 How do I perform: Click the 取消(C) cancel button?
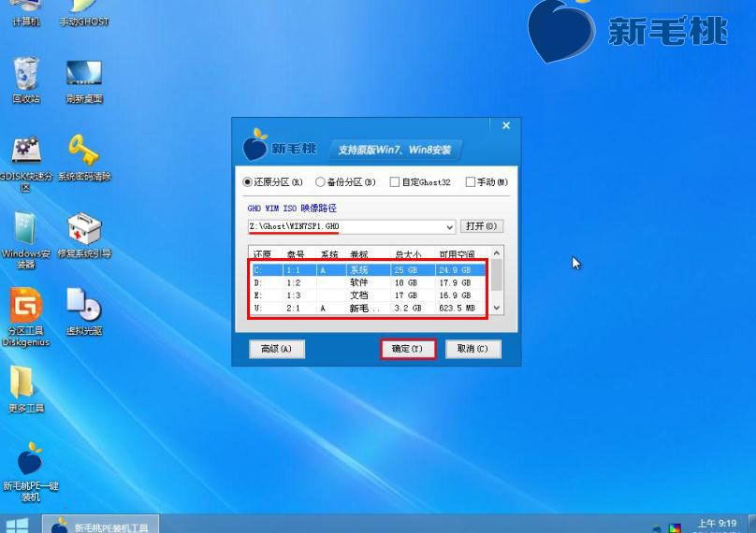click(x=473, y=349)
